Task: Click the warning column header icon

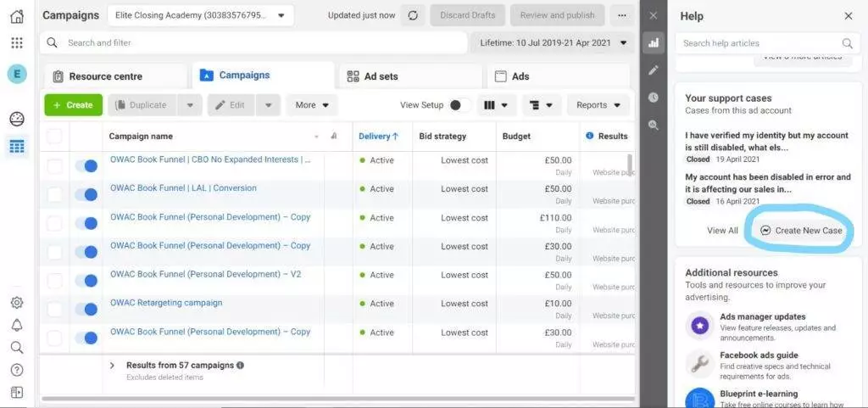Action: (x=333, y=136)
